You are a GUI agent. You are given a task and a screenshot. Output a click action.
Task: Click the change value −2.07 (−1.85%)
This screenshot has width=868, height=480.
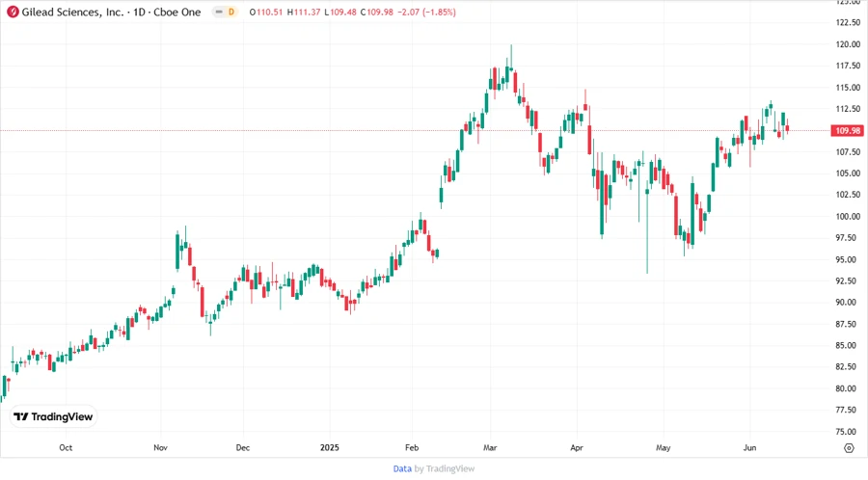click(x=427, y=13)
